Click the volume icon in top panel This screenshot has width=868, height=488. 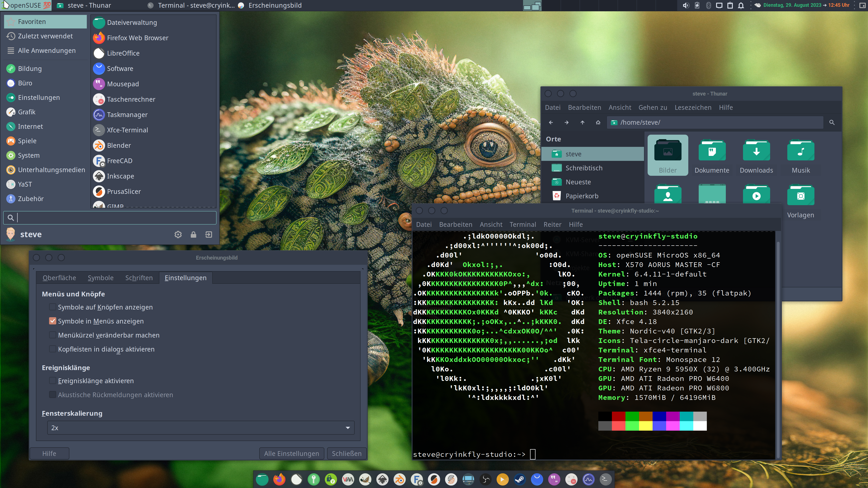pos(686,5)
